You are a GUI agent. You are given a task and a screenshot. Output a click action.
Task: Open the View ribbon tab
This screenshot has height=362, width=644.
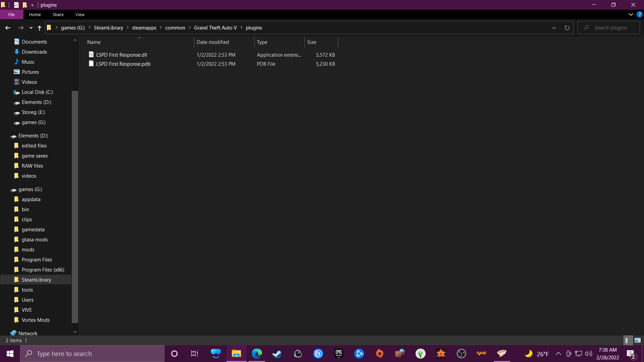(80, 14)
